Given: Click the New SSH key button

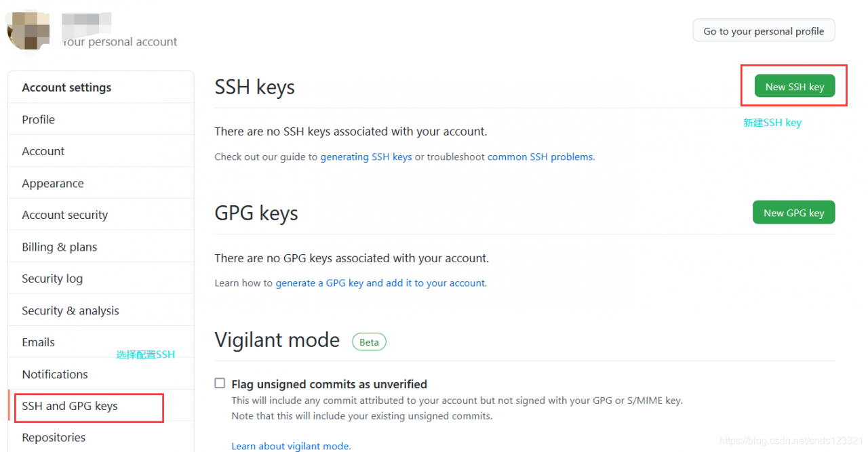Looking at the screenshot, I should pyautogui.click(x=794, y=87).
